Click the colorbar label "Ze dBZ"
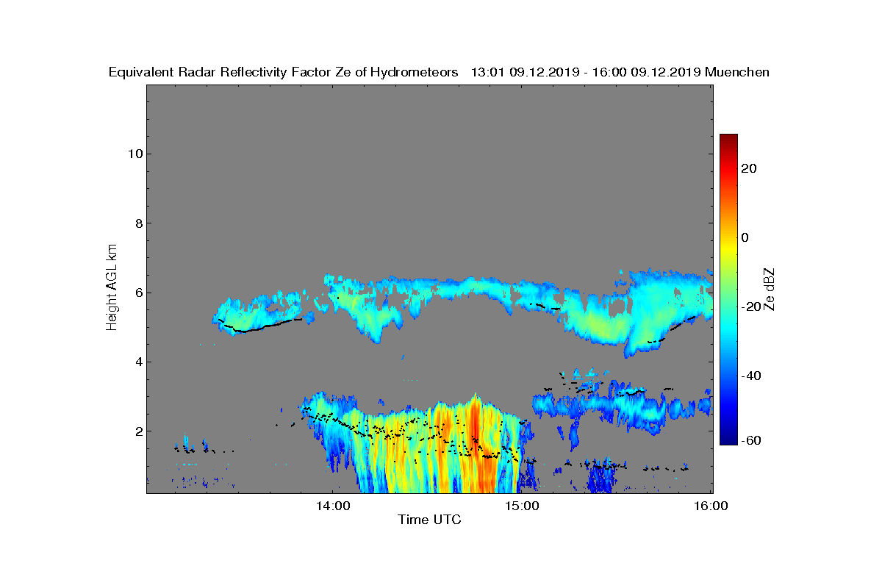Screen dimensions: 882x588 pos(770,290)
